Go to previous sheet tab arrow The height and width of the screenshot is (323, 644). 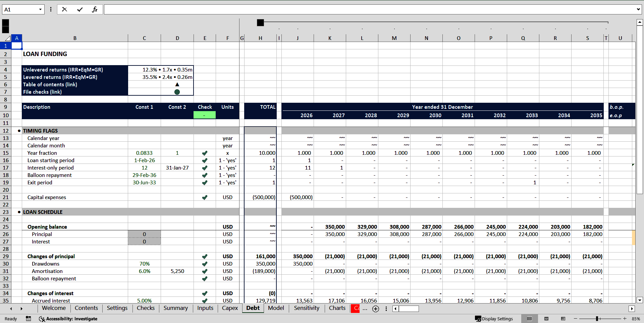(11, 309)
